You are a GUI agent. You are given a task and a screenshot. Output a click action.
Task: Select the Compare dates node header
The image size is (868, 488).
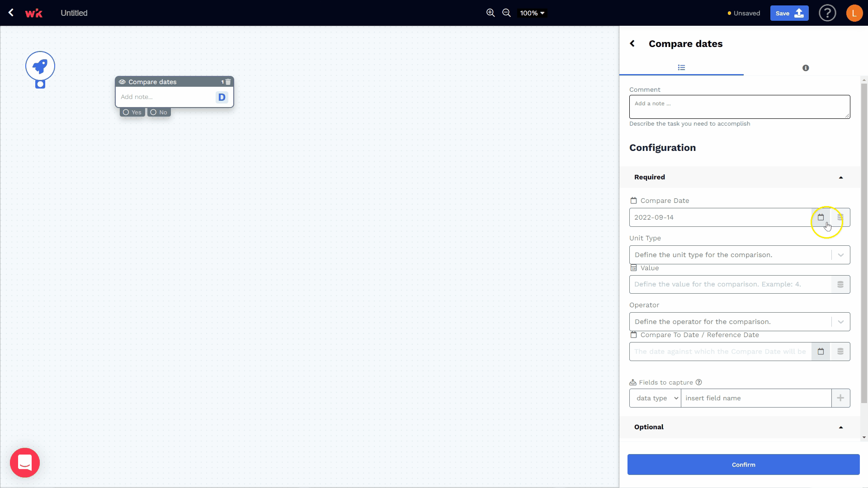tap(174, 82)
